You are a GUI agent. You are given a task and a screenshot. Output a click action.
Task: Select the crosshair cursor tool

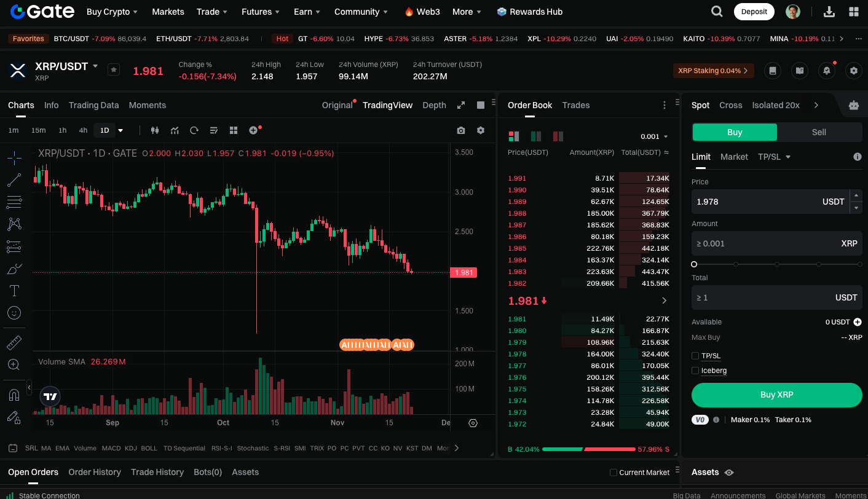click(14, 158)
